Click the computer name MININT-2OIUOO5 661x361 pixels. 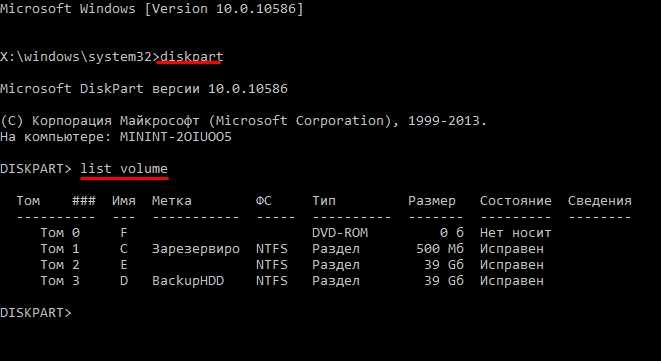click(x=176, y=137)
